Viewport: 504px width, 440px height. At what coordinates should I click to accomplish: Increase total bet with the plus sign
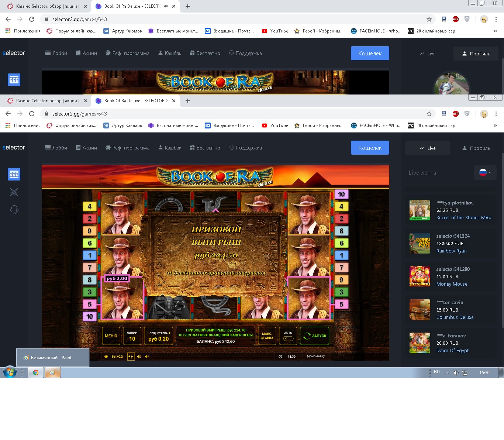coord(170,333)
